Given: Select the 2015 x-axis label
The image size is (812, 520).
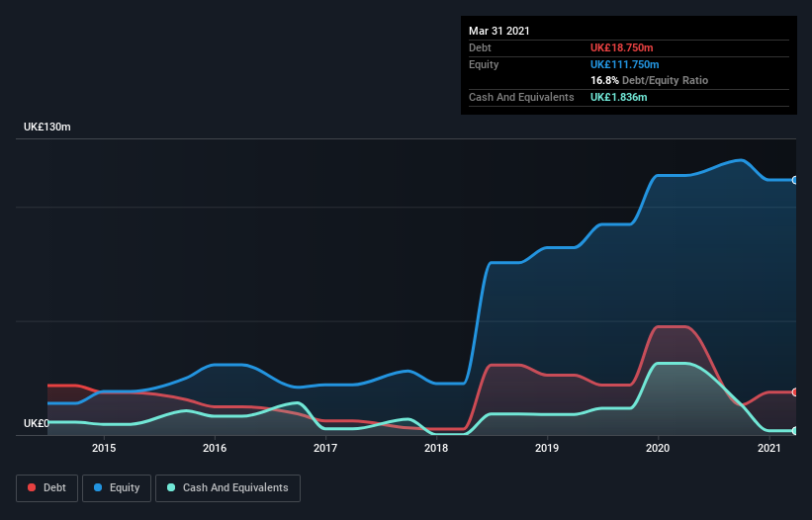Looking at the screenshot, I should pos(104,448).
